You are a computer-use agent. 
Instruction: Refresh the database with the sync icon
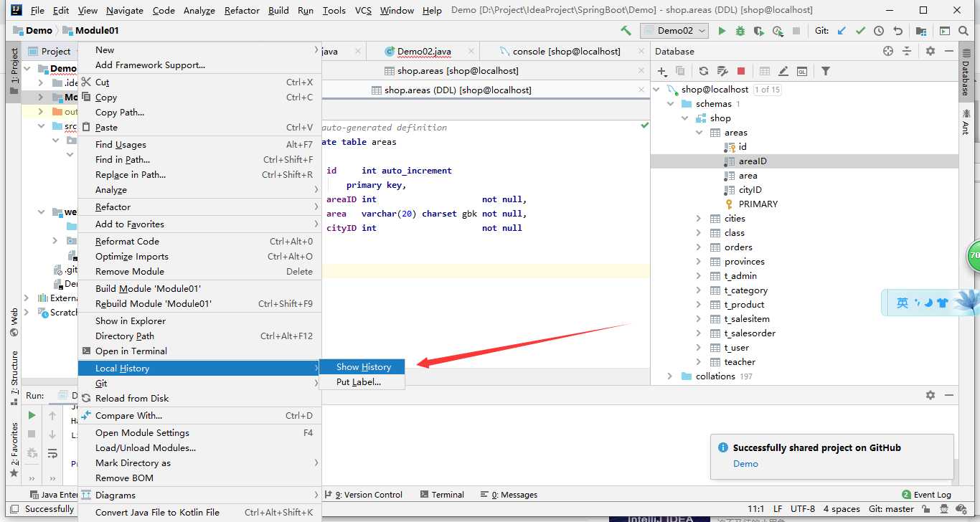[704, 71]
